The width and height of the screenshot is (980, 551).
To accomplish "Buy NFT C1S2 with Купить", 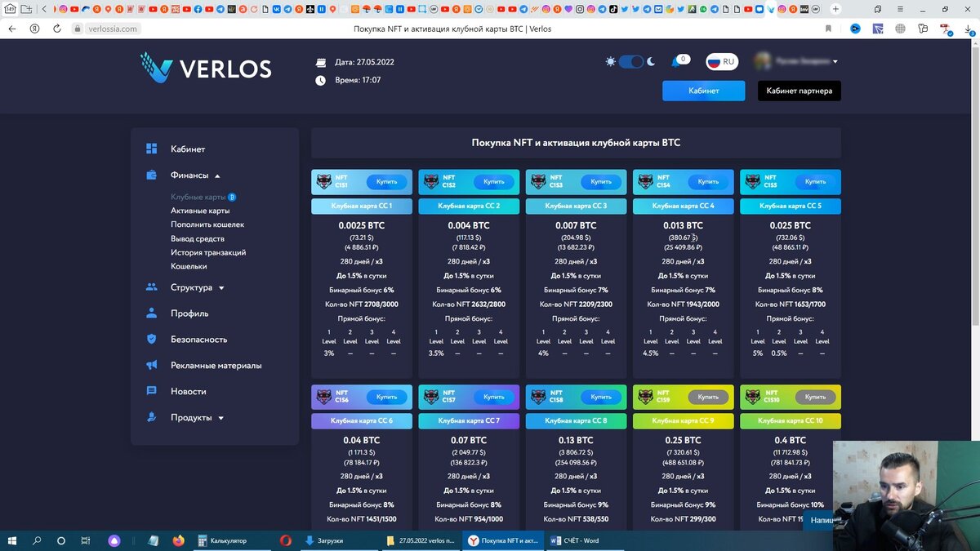I will click(493, 182).
